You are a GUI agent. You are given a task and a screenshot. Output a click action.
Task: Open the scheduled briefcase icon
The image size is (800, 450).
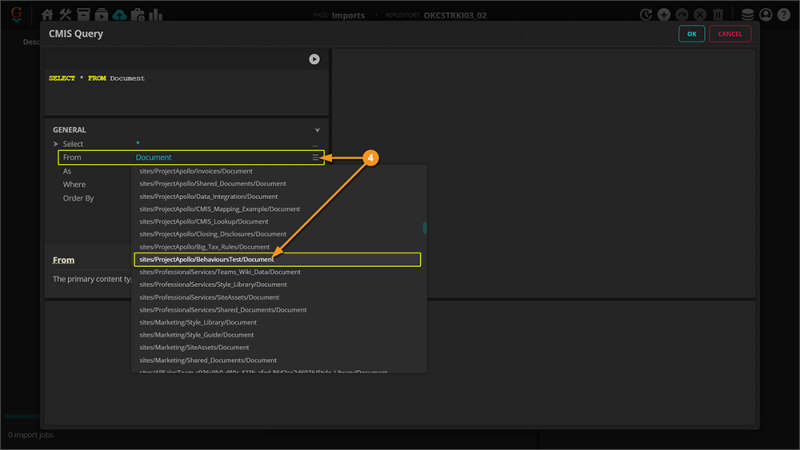click(x=138, y=15)
